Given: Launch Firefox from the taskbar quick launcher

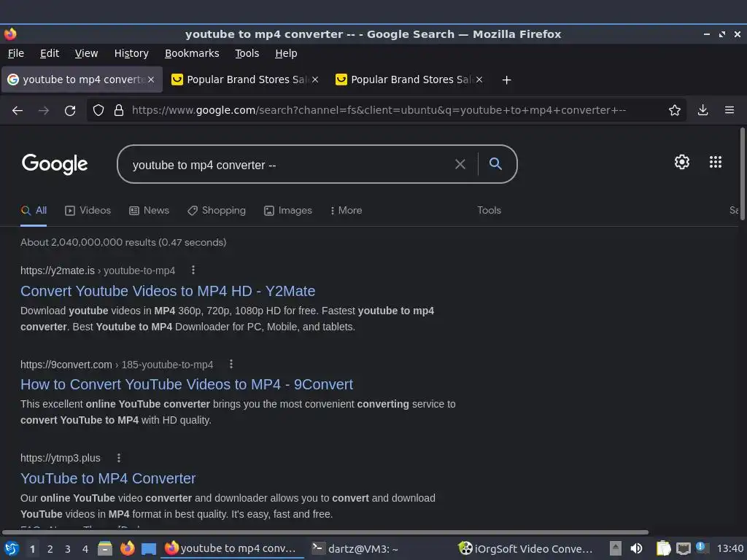Looking at the screenshot, I should tap(127, 548).
